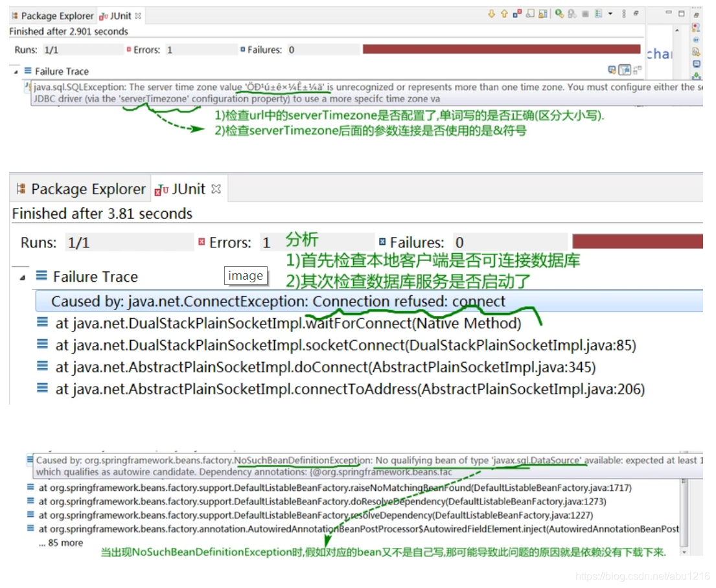
Task: Open the Test Run History icon
Action: pyautogui.click(x=598, y=14)
